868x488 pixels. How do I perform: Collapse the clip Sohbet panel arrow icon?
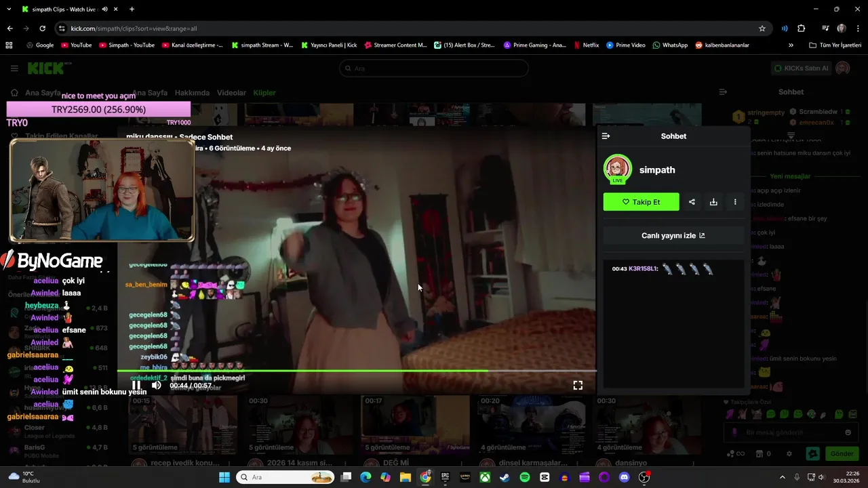point(606,136)
